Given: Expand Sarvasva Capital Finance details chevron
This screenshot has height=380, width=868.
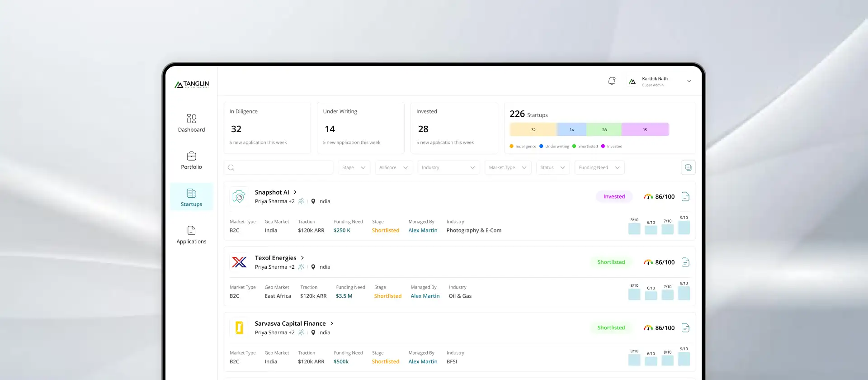Looking at the screenshot, I should click(332, 323).
